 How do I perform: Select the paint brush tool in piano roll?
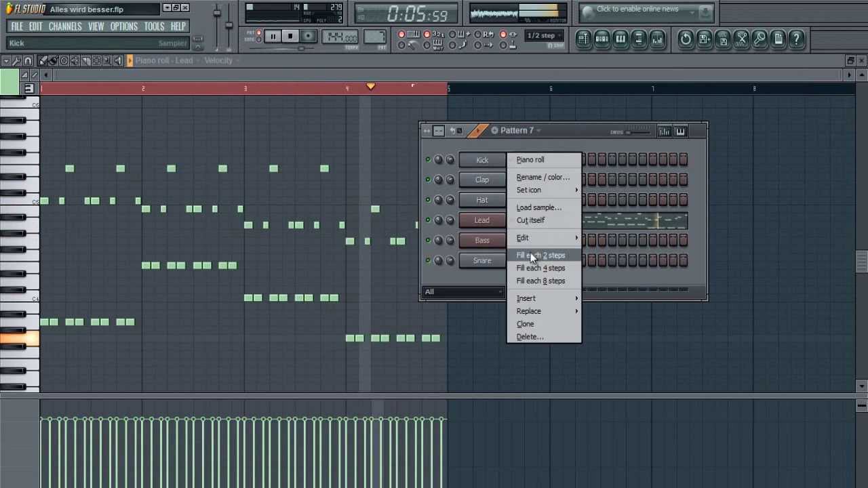(54, 60)
